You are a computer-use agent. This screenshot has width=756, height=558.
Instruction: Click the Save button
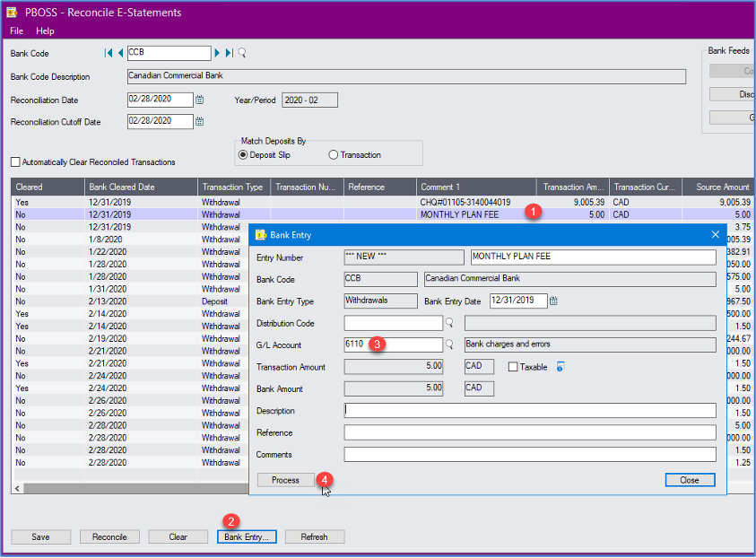click(x=41, y=536)
